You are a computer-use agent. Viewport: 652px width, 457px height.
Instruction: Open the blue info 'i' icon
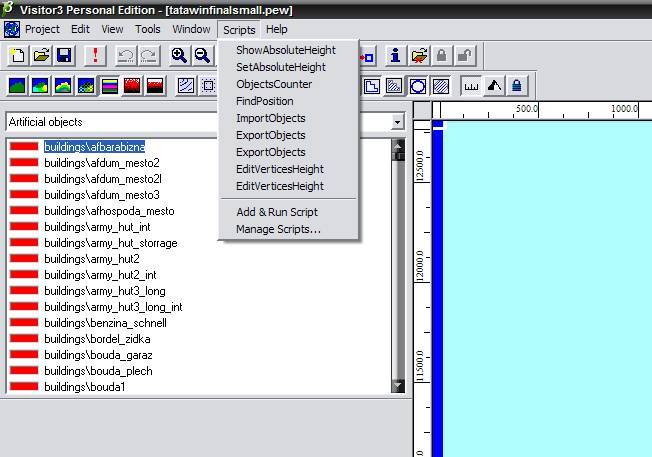point(395,55)
